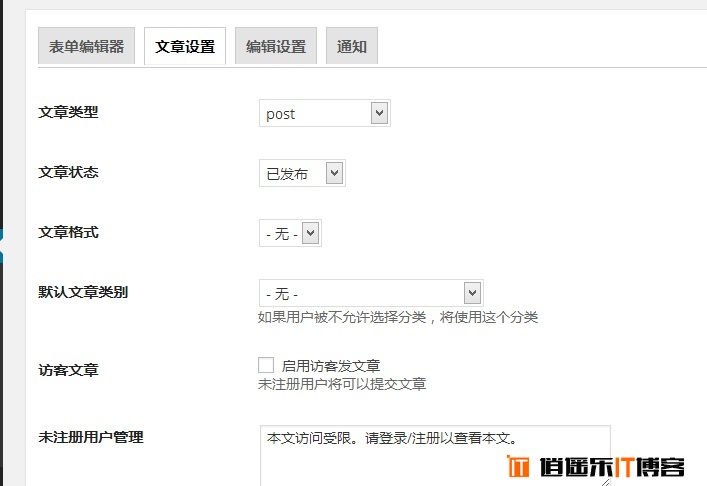
Task: Click the 文章格式 field label
Action: (68, 232)
